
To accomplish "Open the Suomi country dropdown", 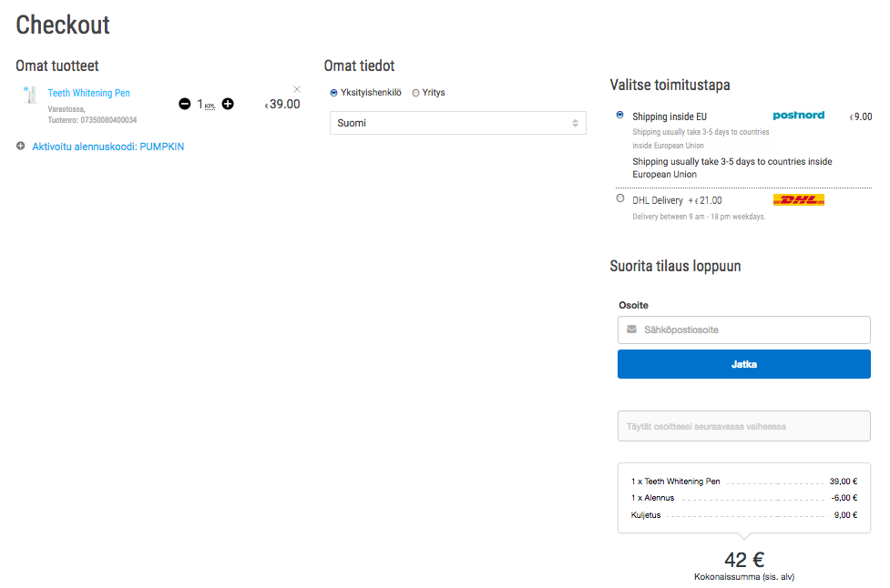I will pos(457,123).
